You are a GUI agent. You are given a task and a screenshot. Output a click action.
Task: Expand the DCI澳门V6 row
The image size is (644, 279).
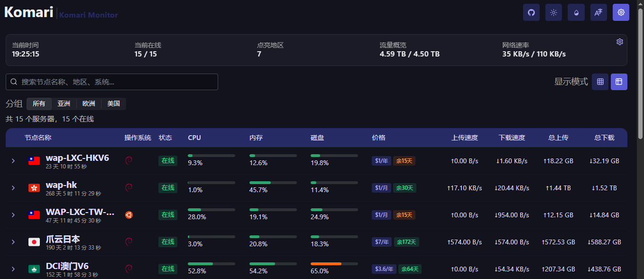tap(13, 269)
